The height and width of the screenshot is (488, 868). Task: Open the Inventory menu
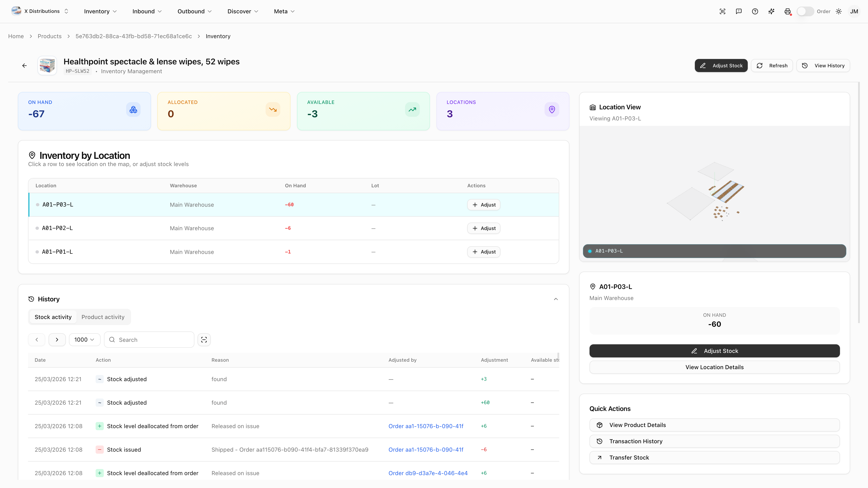(100, 12)
